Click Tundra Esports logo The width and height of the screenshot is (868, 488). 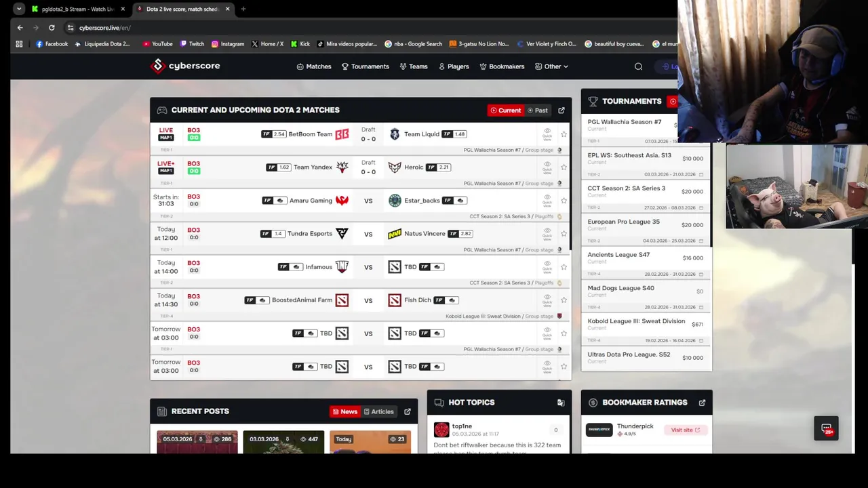(x=342, y=234)
